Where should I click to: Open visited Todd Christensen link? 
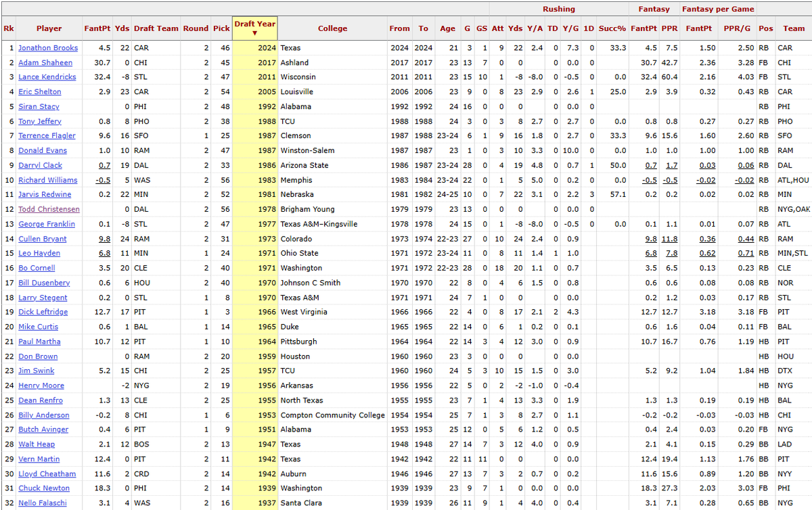(x=49, y=210)
